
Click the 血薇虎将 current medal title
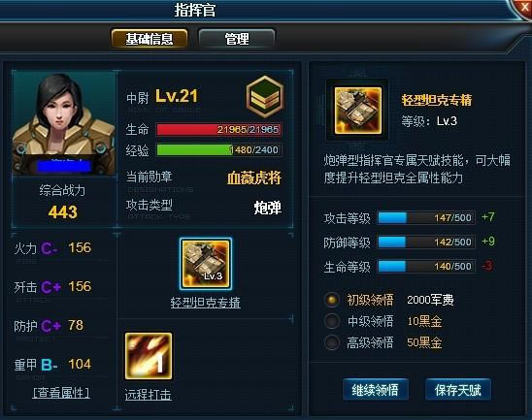254,178
